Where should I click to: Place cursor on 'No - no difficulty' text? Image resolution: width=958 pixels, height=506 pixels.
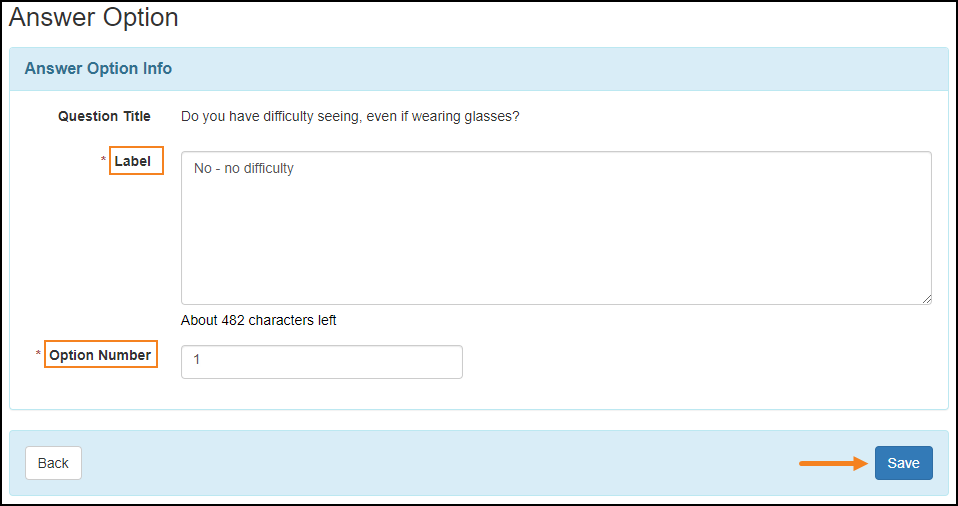tap(244, 168)
